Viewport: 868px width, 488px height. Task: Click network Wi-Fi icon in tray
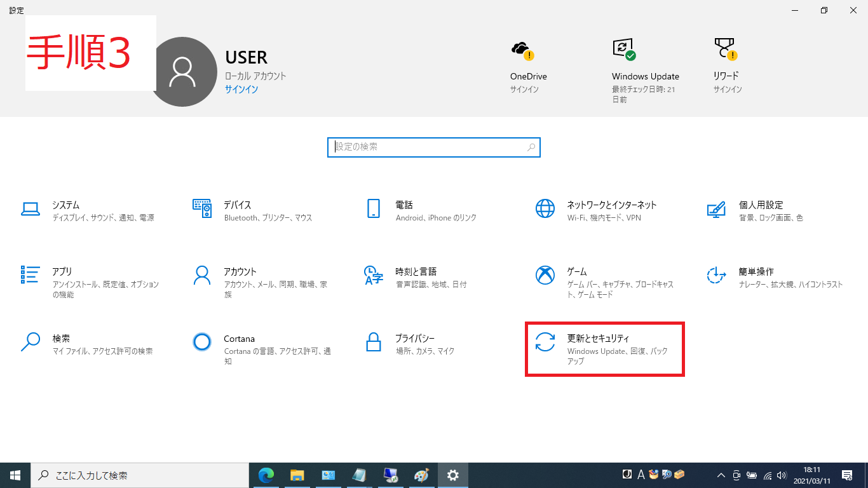pos(767,475)
